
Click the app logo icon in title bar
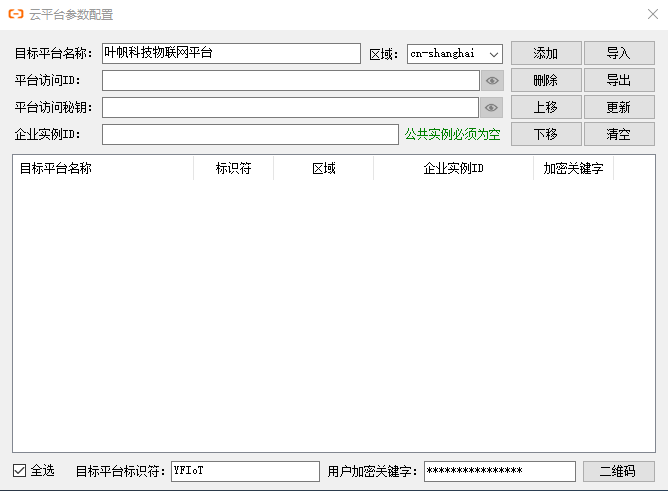(x=16, y=14)
